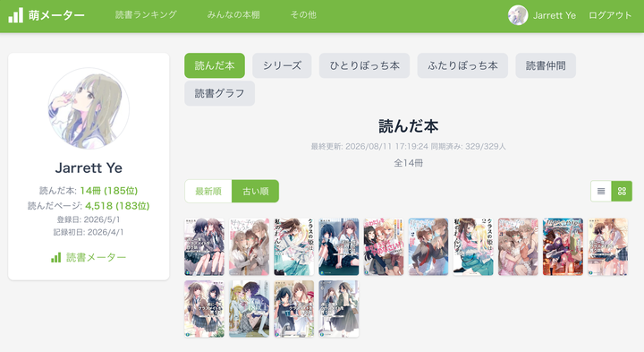Open the first book cover thumbnail
Screen dimensions: 644x352
(204, 246)
